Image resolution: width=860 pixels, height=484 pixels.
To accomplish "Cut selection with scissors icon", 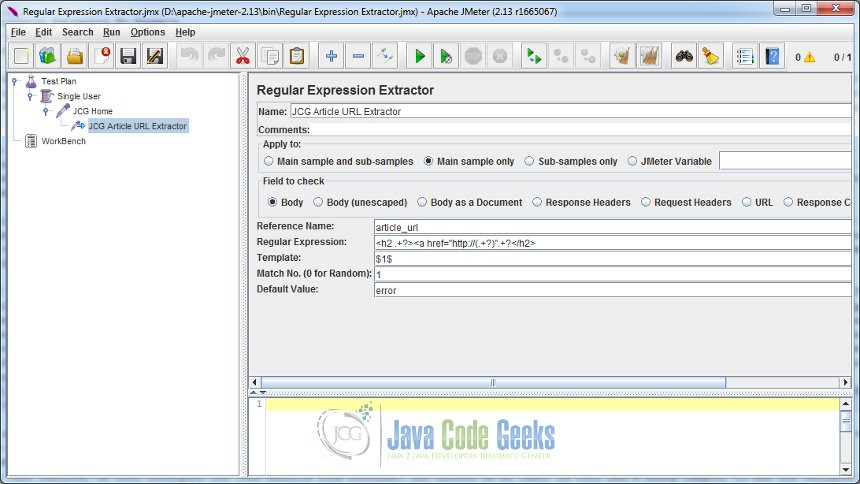I will tap(243, 56).
